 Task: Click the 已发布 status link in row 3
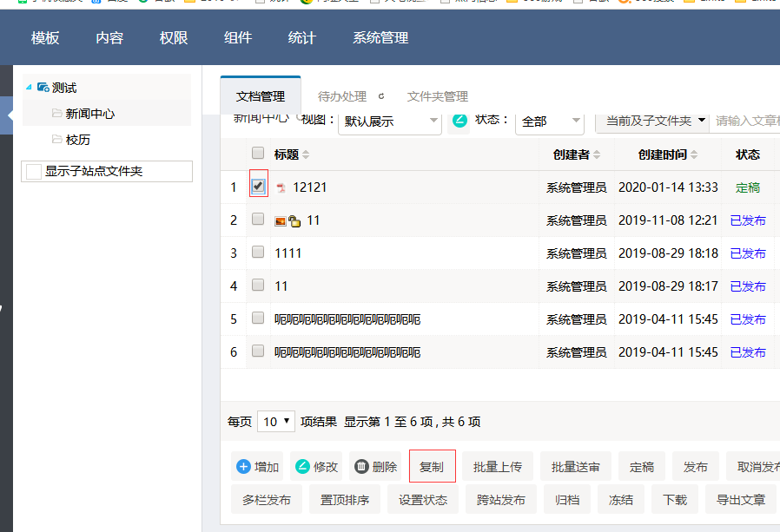coord(748,253)
